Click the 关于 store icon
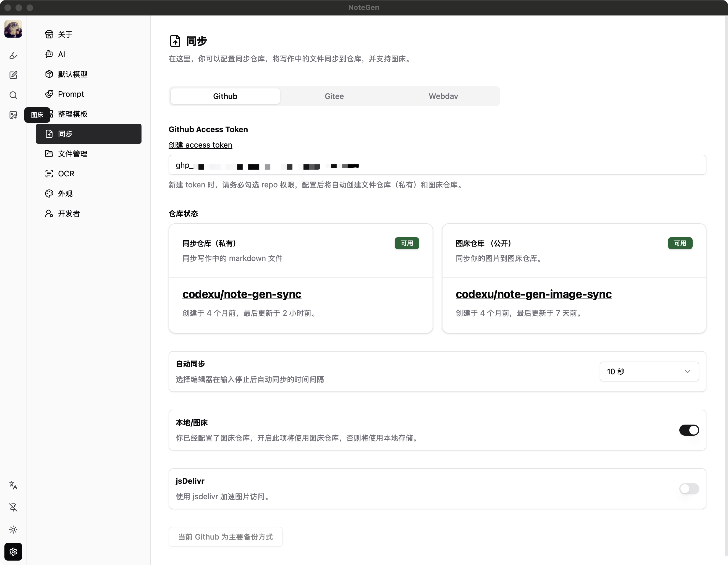Viewport: 728px width, 565px height. point(49,34)
